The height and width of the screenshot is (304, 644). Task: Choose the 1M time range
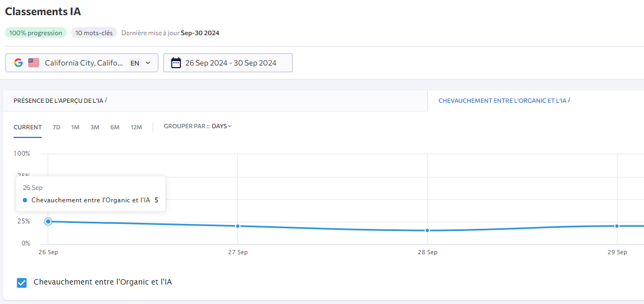coord(75,127)
